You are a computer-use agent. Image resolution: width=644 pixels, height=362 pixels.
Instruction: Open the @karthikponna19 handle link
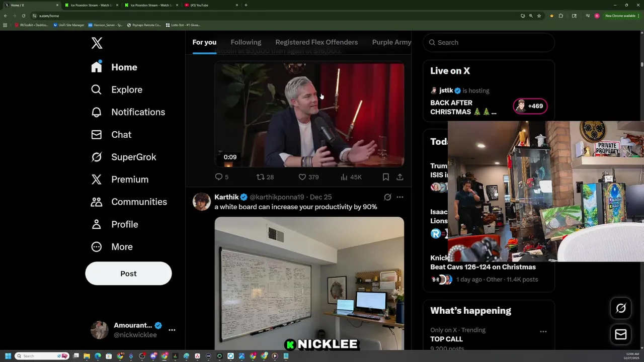[x=277, y=197]
